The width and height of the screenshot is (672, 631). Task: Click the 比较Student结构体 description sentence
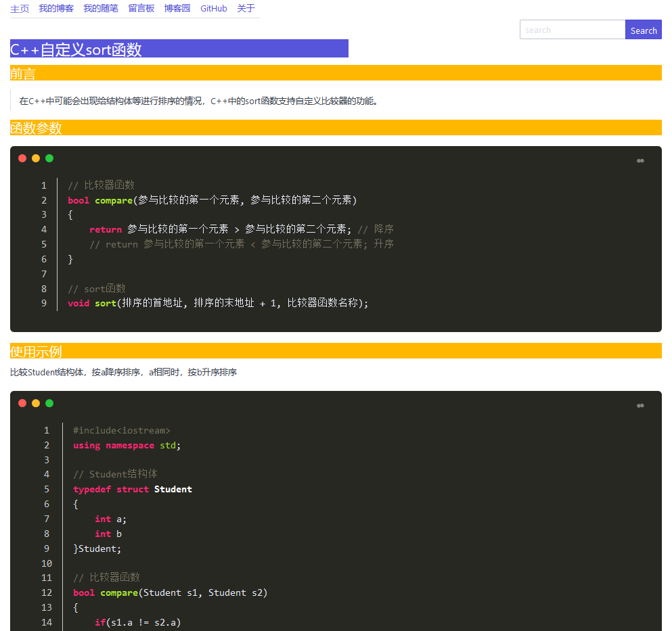coord(123,372)
